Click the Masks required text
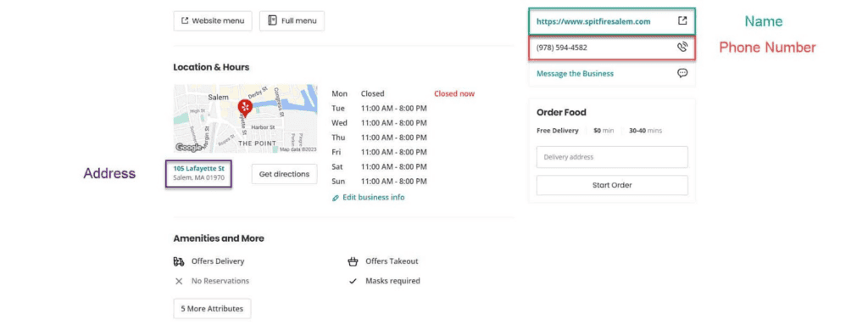Image resolution: width=868 pixels, height=331 pixels. (x=392, y=281)
